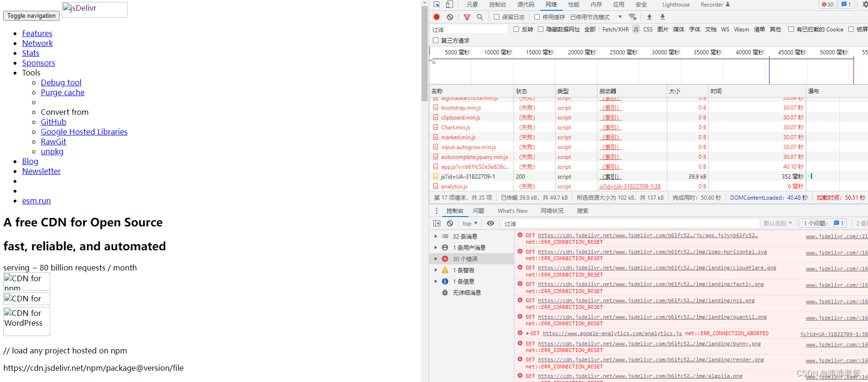Screen dimensions: 868x382
Task: Open the 30 errors counter badge
Action: [x=828, y=5]
